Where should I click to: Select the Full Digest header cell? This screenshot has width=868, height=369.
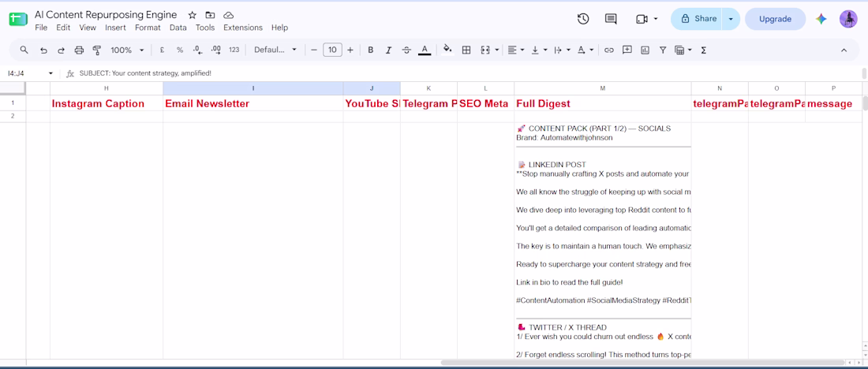click(602, 103)
